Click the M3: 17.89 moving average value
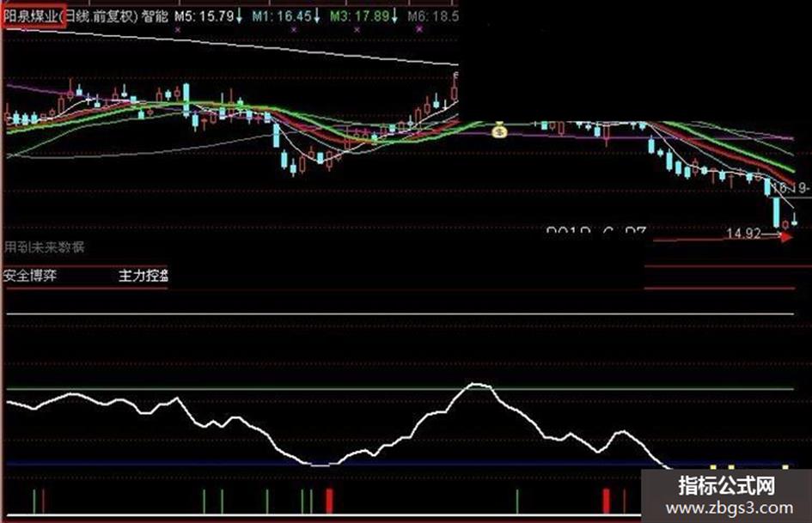Viewport: 812px width, 523px height. (360, 16)
